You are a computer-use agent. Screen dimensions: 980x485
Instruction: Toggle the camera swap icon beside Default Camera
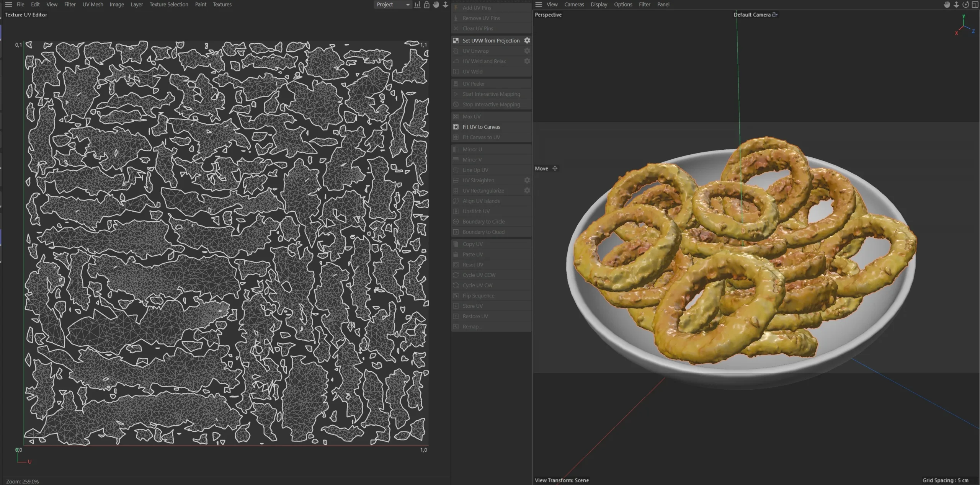(774, 15)
